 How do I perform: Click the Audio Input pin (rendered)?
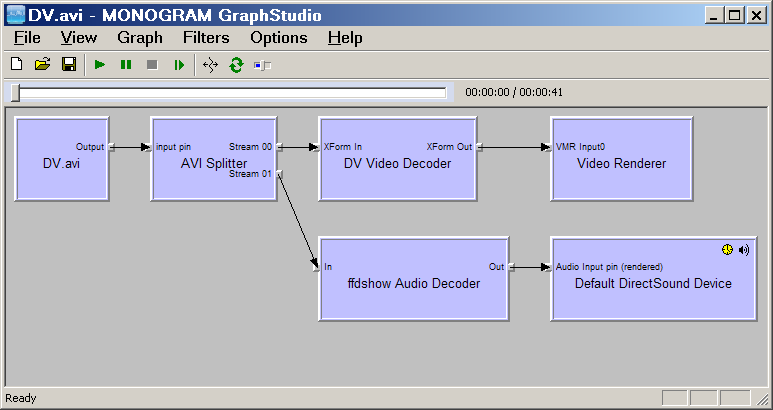click(549, 267)
